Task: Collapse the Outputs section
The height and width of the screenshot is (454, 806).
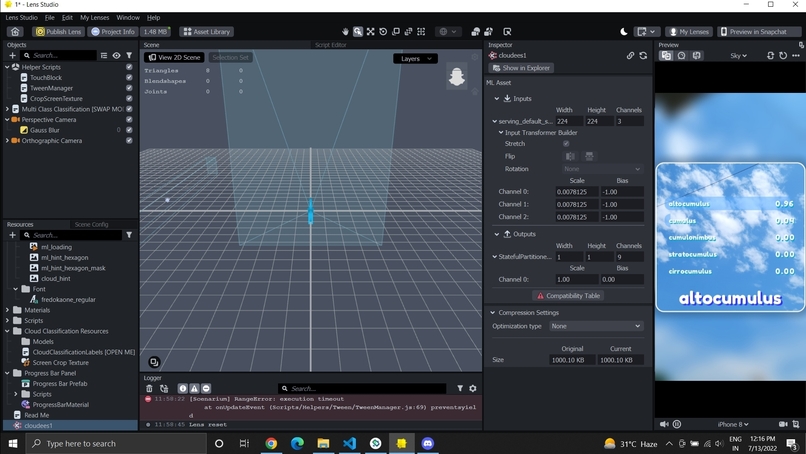Action: pyautogui.click(x=497, y=234)
